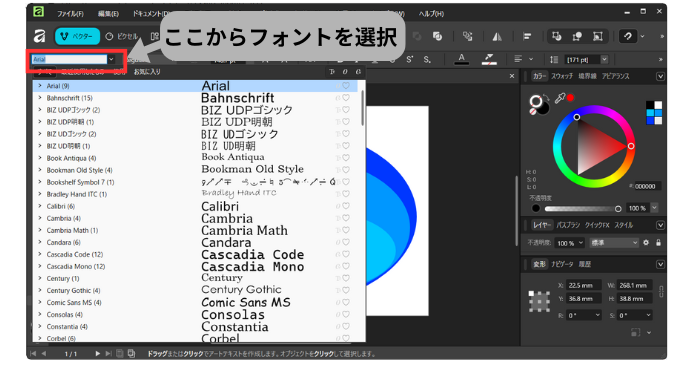Image resolution: width=698 pixels, height=365 pixels.
Task: Toggle the aspect ratio link icon
Action: [661, 292]
